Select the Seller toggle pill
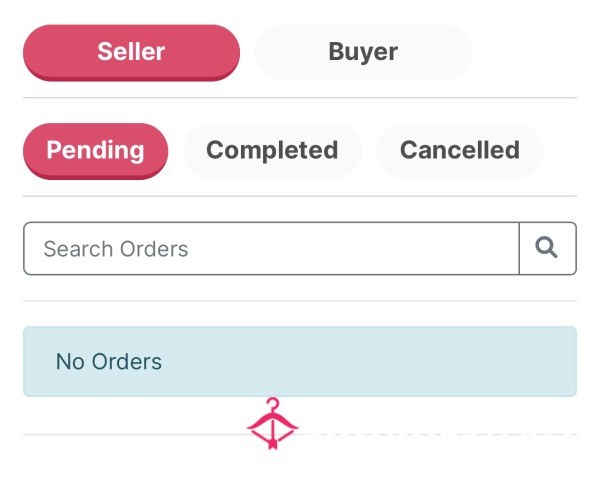Screen dimensions: 600x478 point(131,52)
